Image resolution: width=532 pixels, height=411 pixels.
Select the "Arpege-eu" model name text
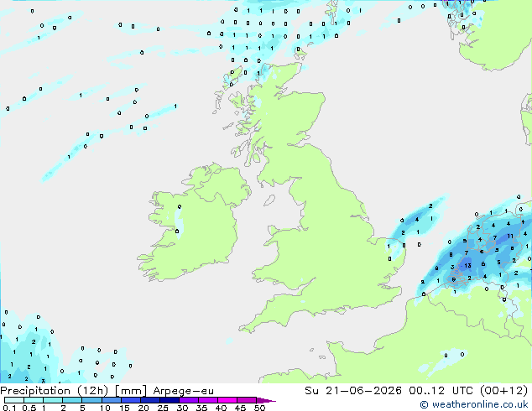184,392
